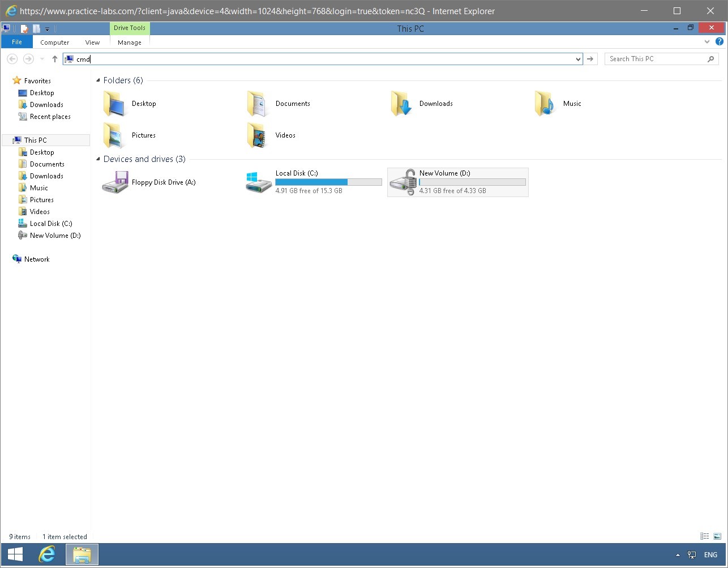
Task: Click the Local Disk (C:) capacity bar
Action: tap(328, 182)
